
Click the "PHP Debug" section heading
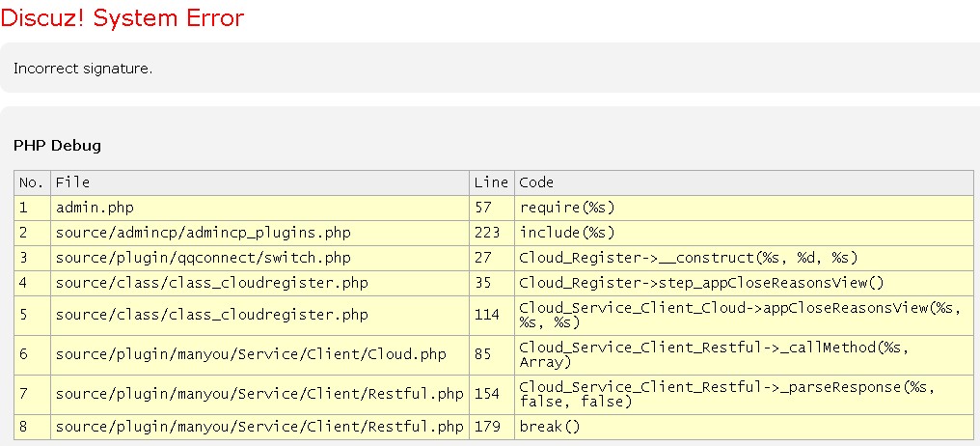pyautogui.click(x=57, y=146)
